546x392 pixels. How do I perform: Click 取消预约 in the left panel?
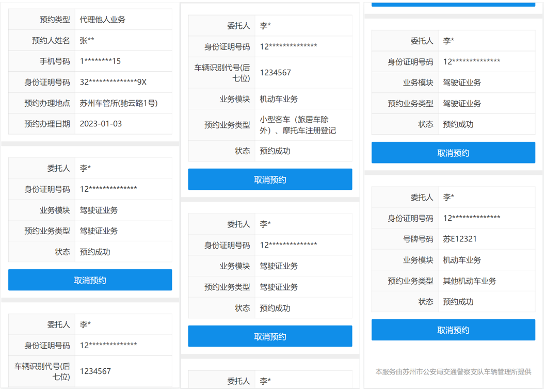[90, 280]
